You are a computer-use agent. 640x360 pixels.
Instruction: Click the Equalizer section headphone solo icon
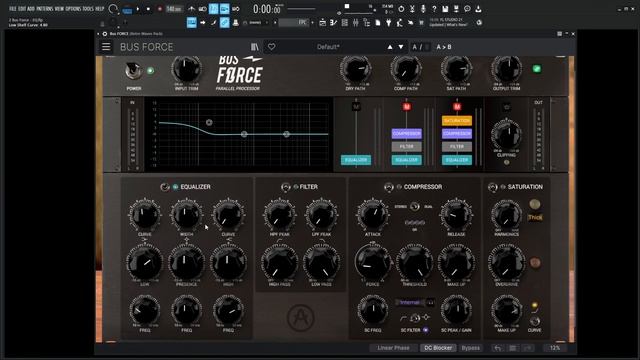(x=164, y=187)
